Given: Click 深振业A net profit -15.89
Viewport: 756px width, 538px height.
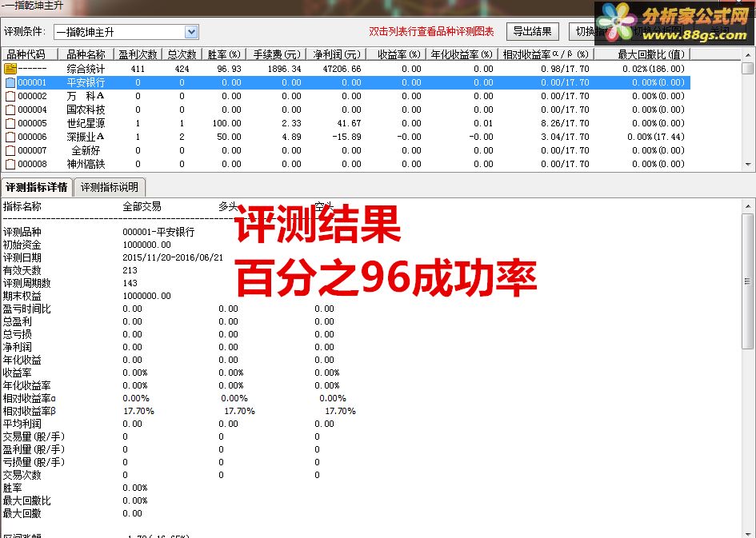Looking at the screenshot, I should 346,137.
